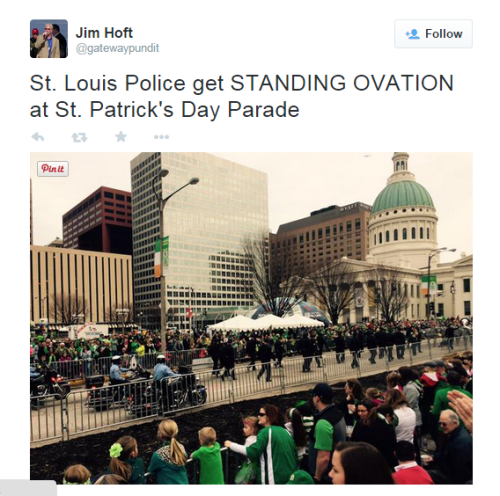Click the reply arrow icon
This screenshot has width=500, height=496.
coord(38,137)
